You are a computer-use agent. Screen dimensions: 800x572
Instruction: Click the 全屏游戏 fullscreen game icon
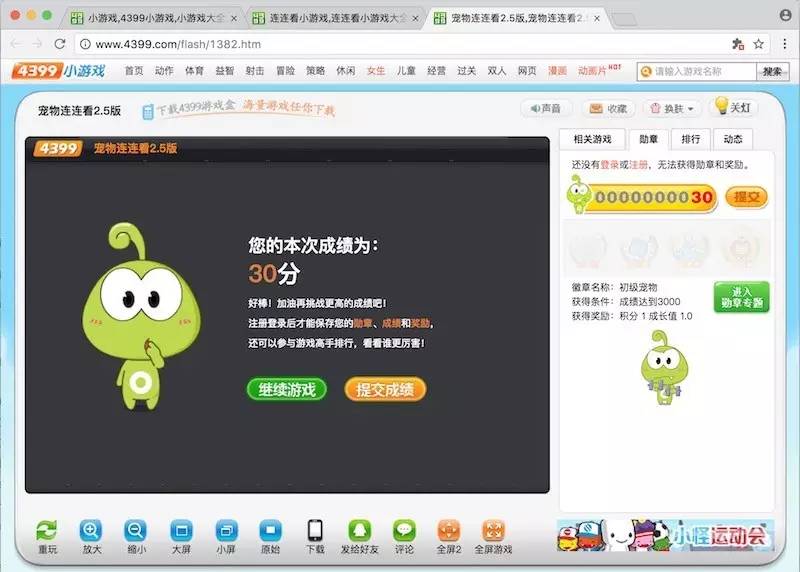click(493, 531)
